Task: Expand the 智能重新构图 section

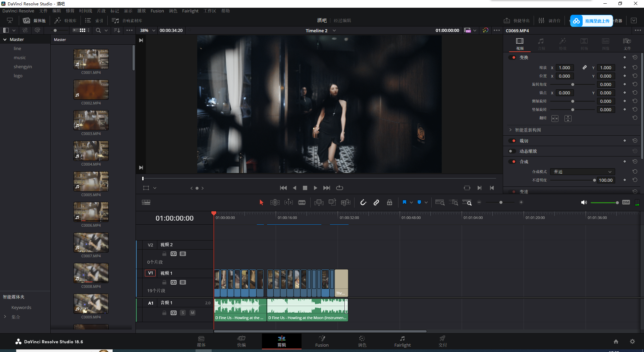Action: pyautogui.click(x=511, y=130)
